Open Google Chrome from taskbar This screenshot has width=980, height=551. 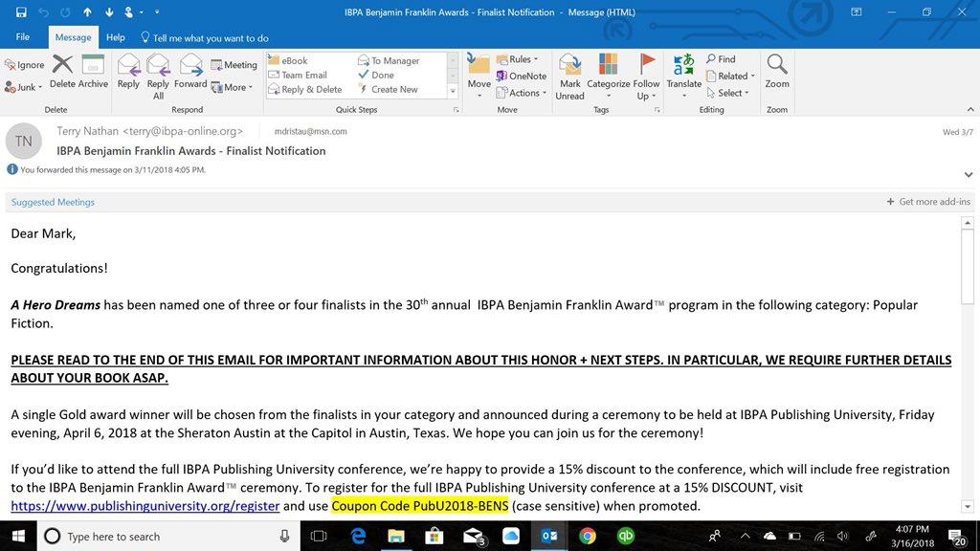[x=587, y=536]
